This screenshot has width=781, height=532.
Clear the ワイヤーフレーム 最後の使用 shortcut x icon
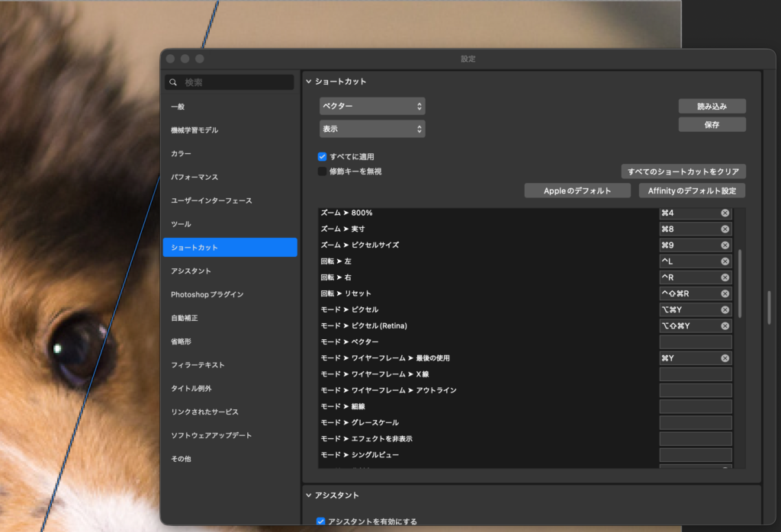click(x=725, y=358)
